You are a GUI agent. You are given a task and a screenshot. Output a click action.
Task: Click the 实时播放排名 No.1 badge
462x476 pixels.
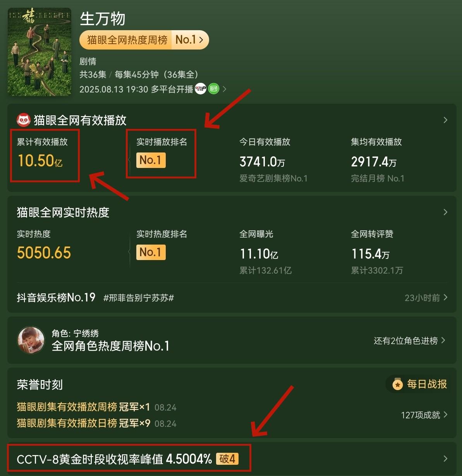click(151, 160)
